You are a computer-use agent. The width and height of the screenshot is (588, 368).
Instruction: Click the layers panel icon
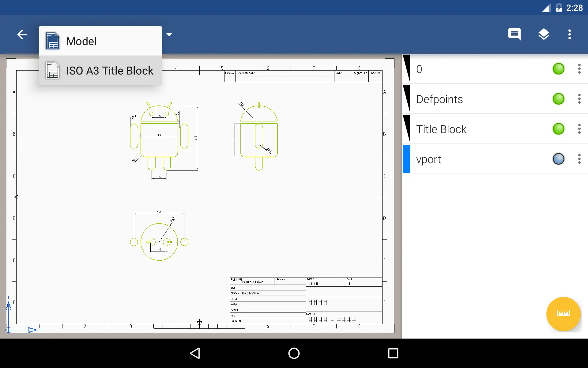pos(542,34)
